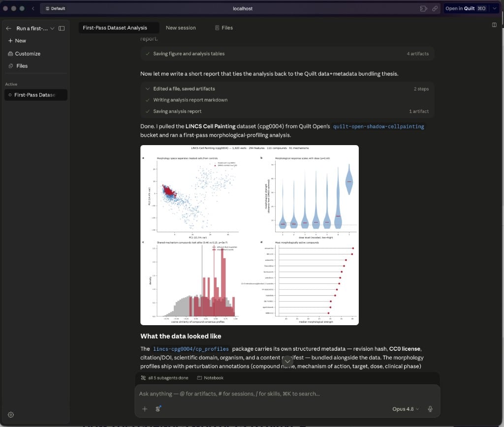504x427 pixels.
Task: Open the tools toggle icon beside plus
Action: click(158, 409)
